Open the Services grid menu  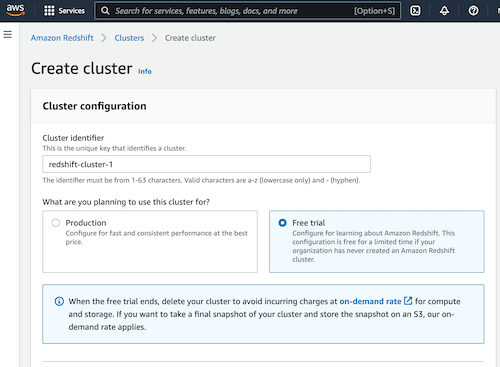[49, 11]
